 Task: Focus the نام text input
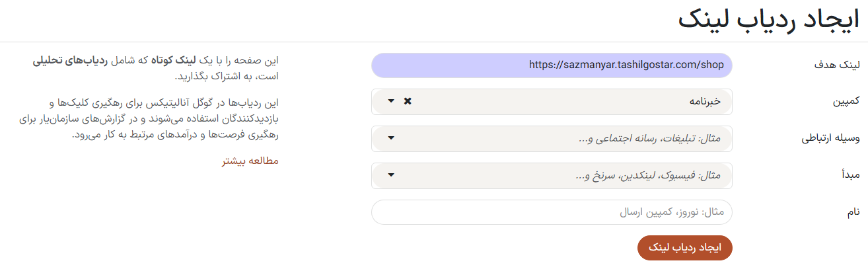tap(552, 212)
